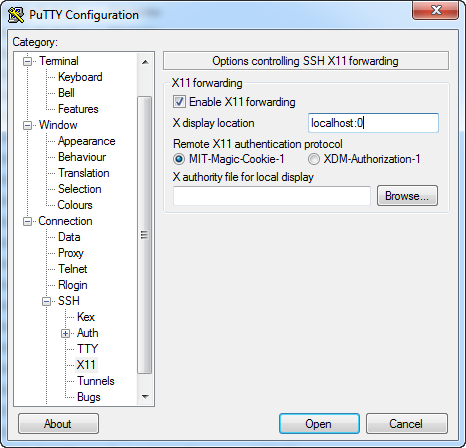The height and width of the screenshot is (448, 466).
Task: Open Colours settings category
Action: click(x=75, y=205)
